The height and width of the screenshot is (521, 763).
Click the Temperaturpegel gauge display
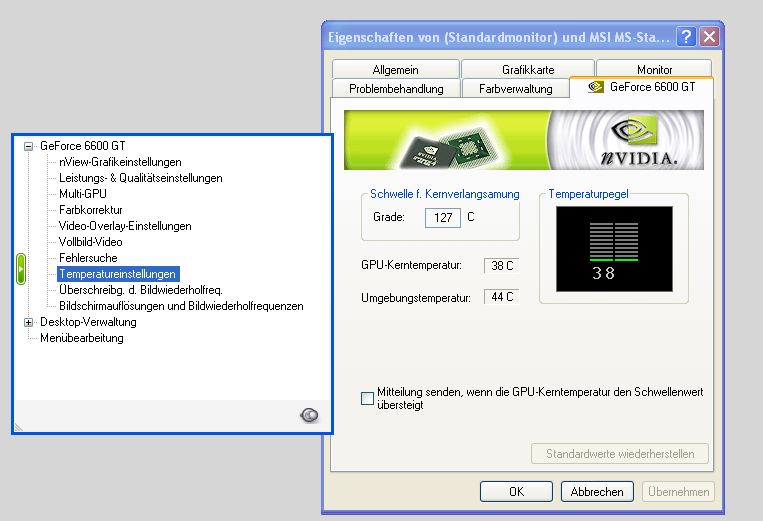coord(614,249)
